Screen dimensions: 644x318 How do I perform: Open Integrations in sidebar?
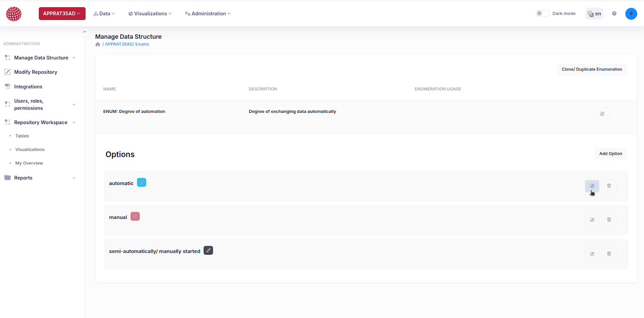28,87
